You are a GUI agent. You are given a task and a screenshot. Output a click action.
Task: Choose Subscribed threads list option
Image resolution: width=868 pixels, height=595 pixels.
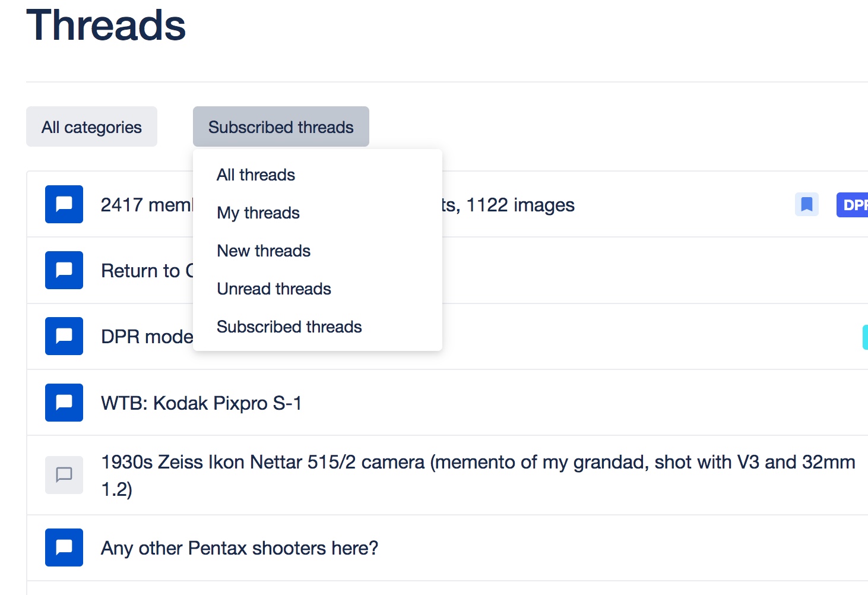289,327
